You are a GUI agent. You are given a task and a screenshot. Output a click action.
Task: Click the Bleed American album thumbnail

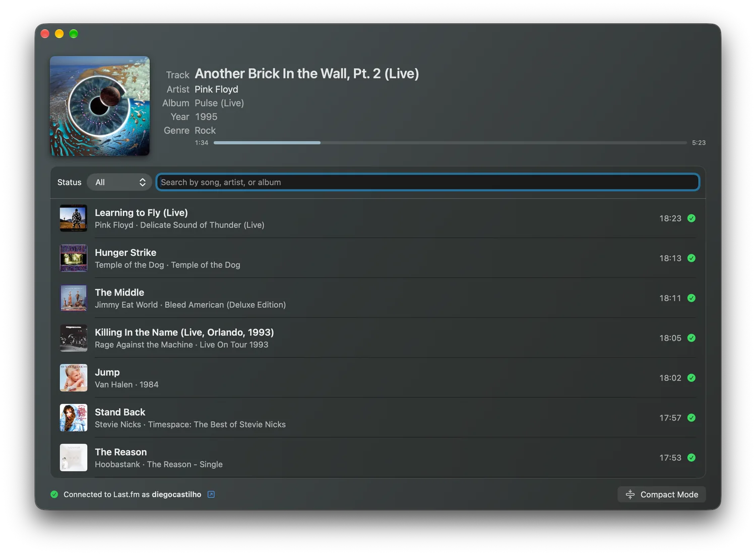[x=74, y=298]
